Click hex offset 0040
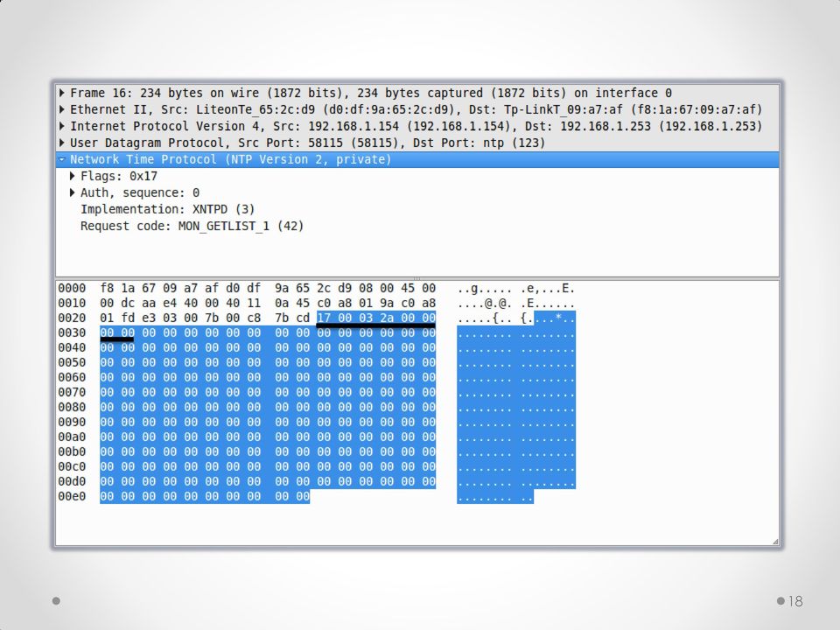The image size is (840, 630). [x=72, y=347]
